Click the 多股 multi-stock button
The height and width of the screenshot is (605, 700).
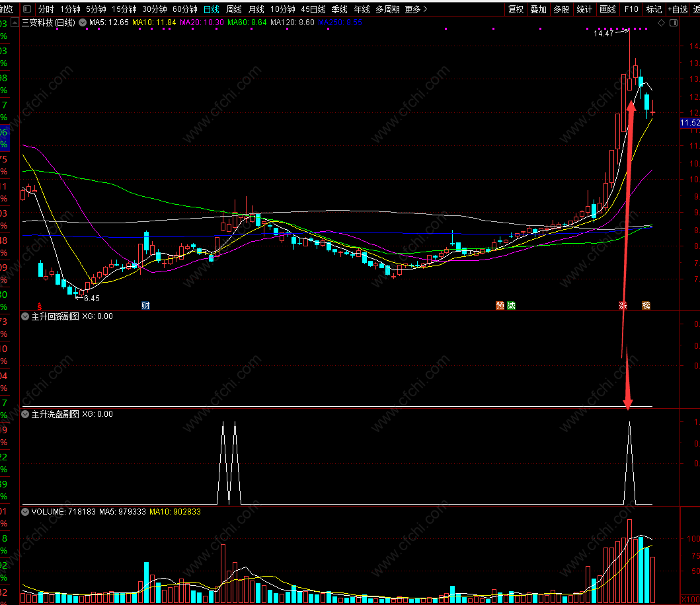[x=562, y=9]
